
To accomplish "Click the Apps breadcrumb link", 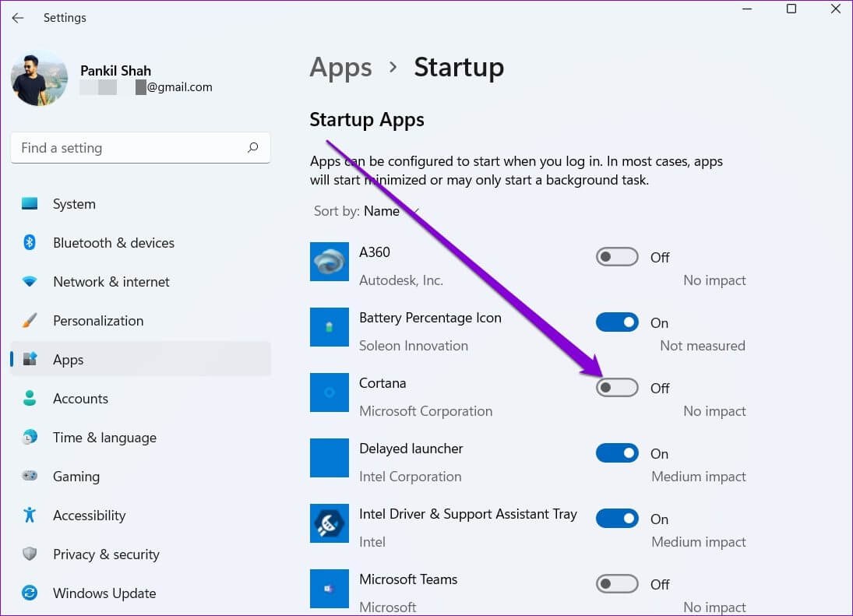I will pos(341,69).
